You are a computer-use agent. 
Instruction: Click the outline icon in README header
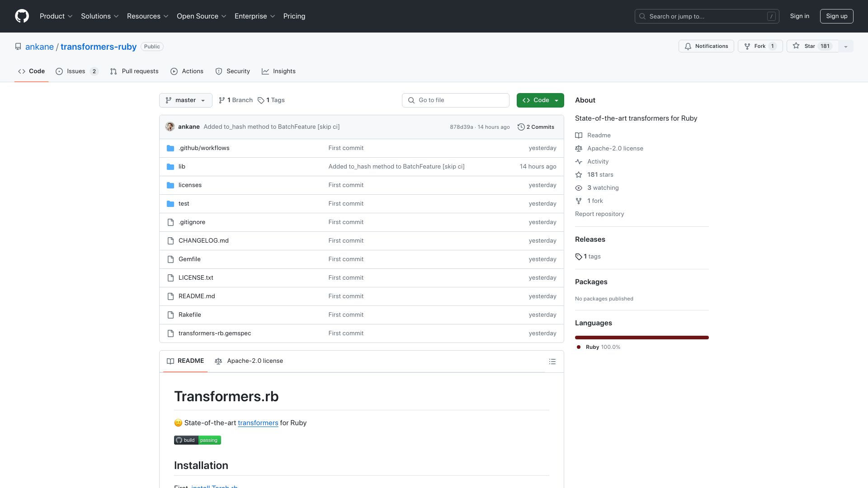pyautogui.click(x=552, y=361)
